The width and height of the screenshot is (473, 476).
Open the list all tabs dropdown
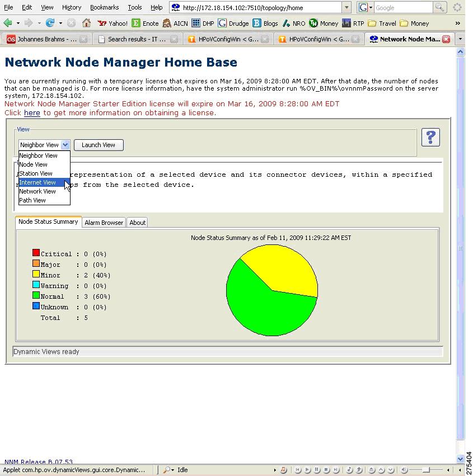pyautogui.click(x=460, y=39)
